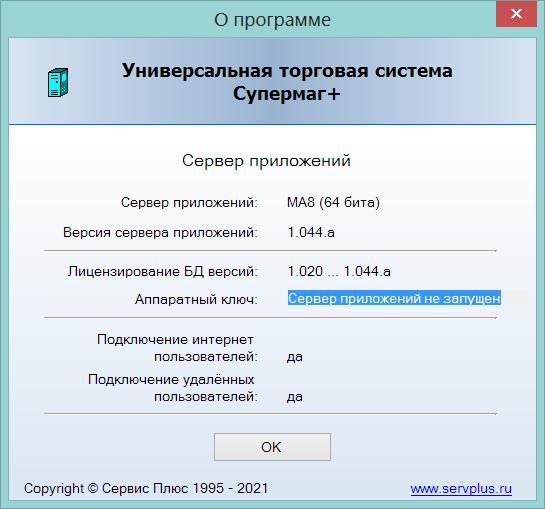Click the 1.044.a server version value
545x509 pixels.
[311, 232]
